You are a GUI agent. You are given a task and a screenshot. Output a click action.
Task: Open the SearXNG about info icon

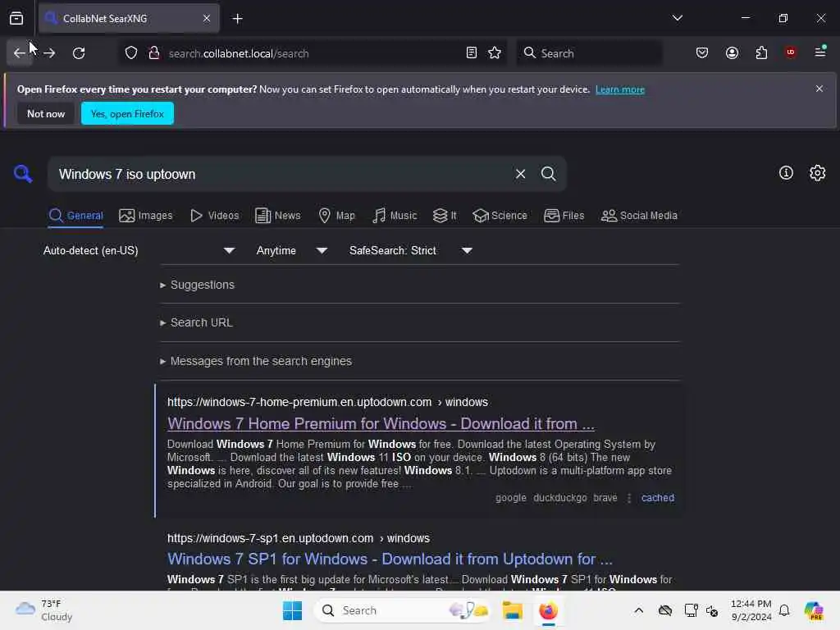point(786,173)
